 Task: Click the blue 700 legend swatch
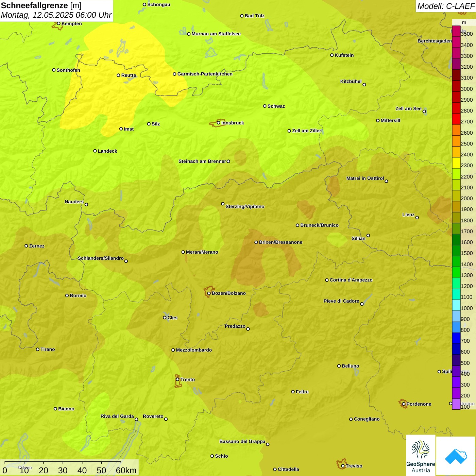click(456, 338)
